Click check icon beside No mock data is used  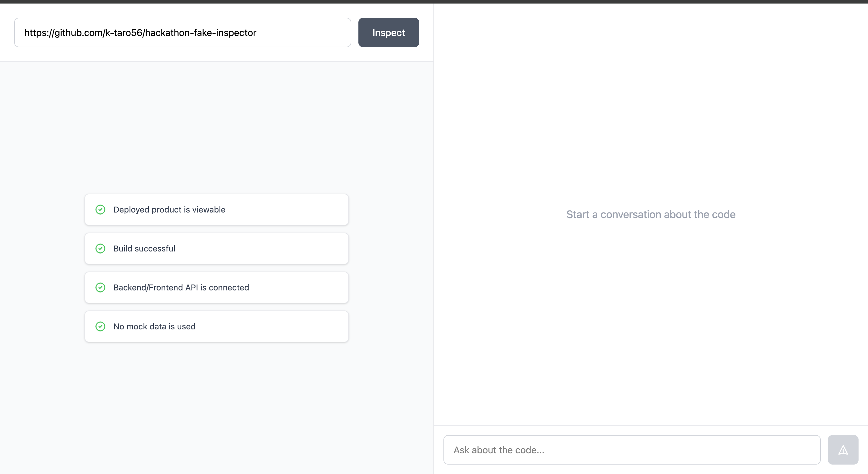pos(100,326)
